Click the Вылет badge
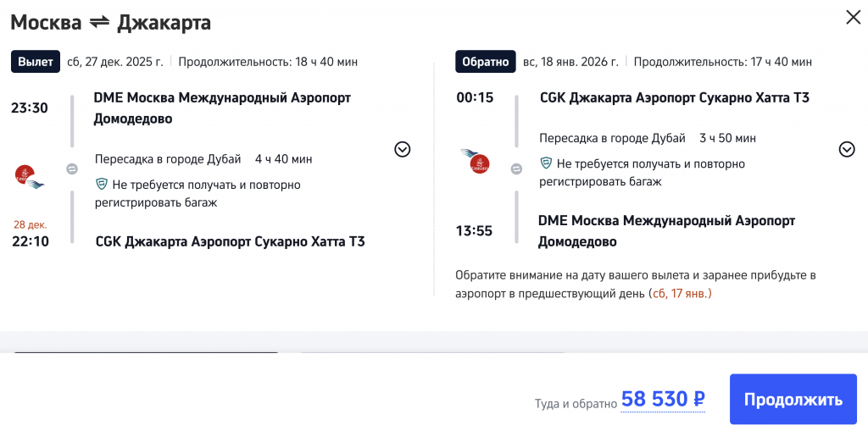Viewport: 868px width, 431px height. click(36, 62)
